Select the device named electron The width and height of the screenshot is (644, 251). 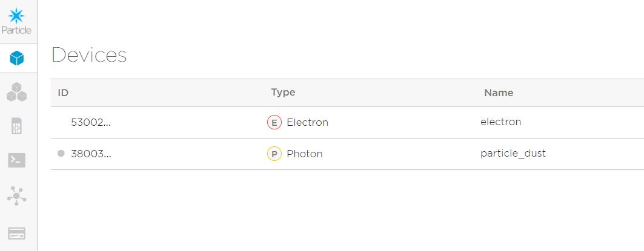[x=500, y=122]
